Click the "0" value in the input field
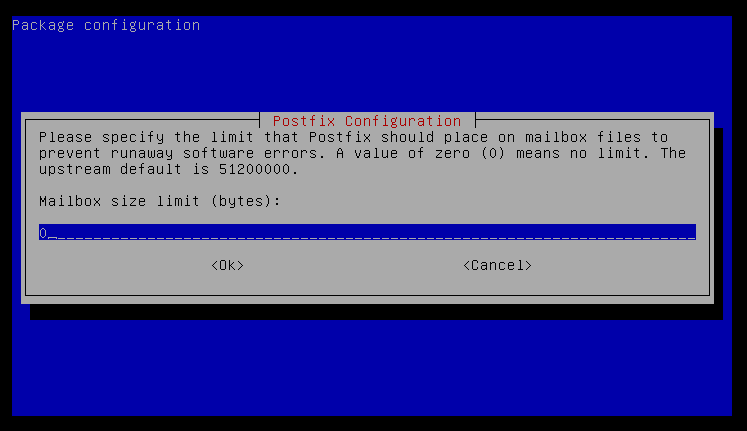This screenshot has height=431, width=747. (43, 233)
